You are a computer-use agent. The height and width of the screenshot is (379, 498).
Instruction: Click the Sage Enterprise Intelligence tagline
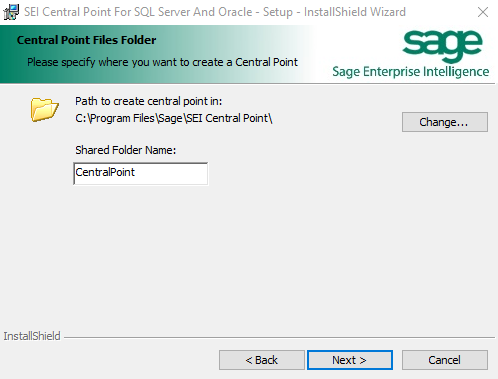pos(411,72)
